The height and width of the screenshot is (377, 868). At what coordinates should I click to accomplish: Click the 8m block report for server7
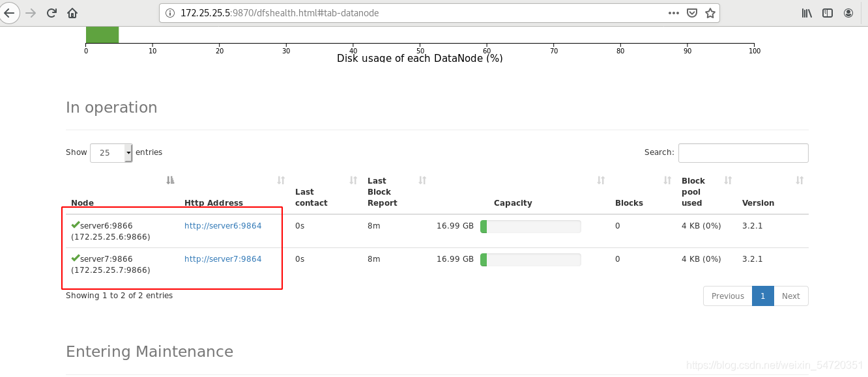[374, 259]
